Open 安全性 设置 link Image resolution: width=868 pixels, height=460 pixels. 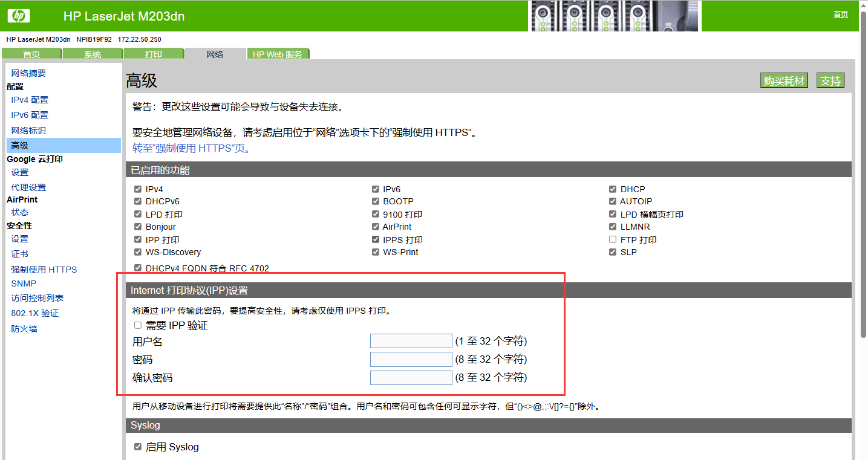coord(19,239)
